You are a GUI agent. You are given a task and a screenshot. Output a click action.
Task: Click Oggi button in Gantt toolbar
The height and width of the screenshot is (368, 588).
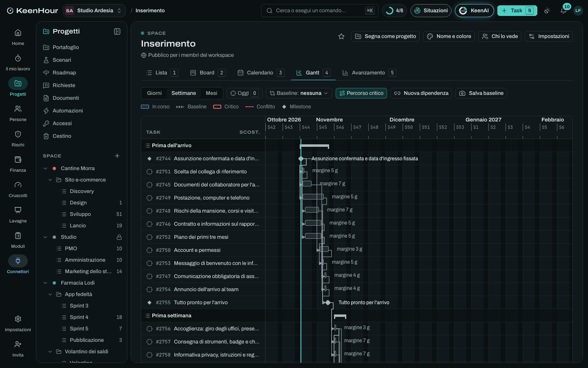[244, 93]
